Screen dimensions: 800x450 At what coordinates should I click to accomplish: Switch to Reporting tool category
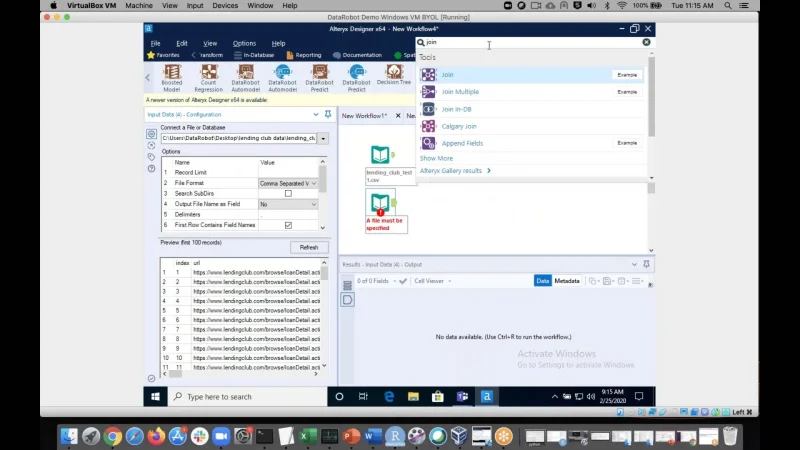[304, 55]
